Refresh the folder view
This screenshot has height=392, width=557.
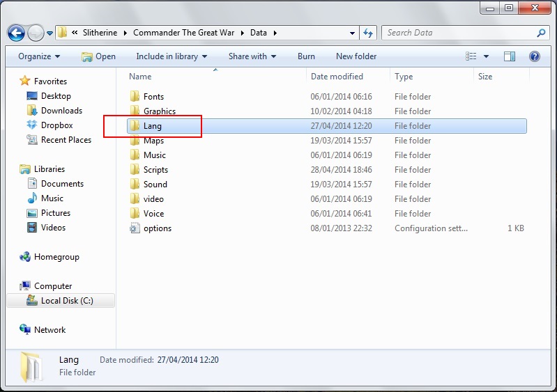(368, 33)
